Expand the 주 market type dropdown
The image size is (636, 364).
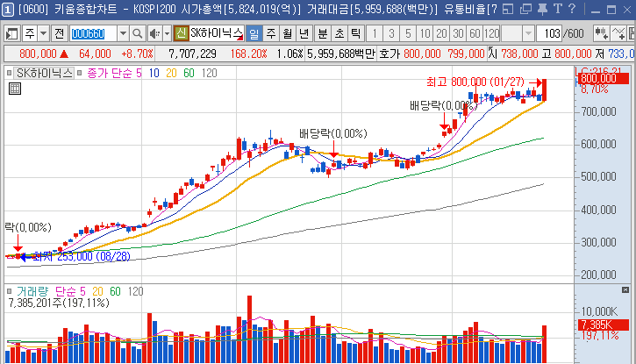43,33
